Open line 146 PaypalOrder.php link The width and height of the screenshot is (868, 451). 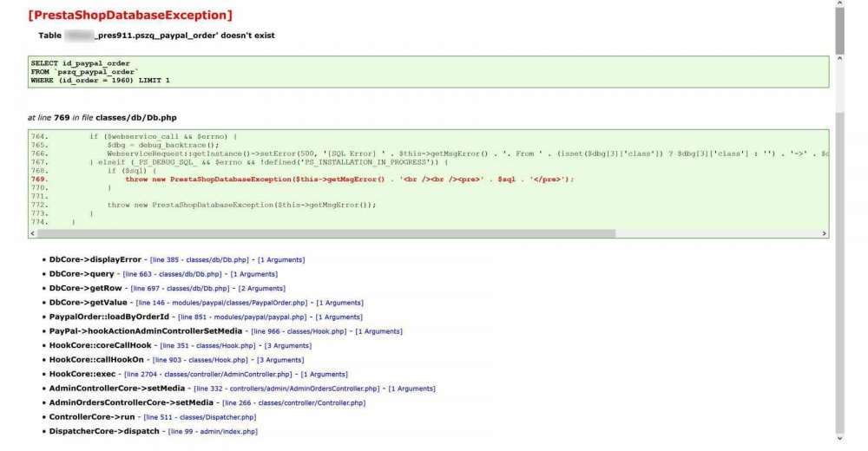click(x=221, y=303)
